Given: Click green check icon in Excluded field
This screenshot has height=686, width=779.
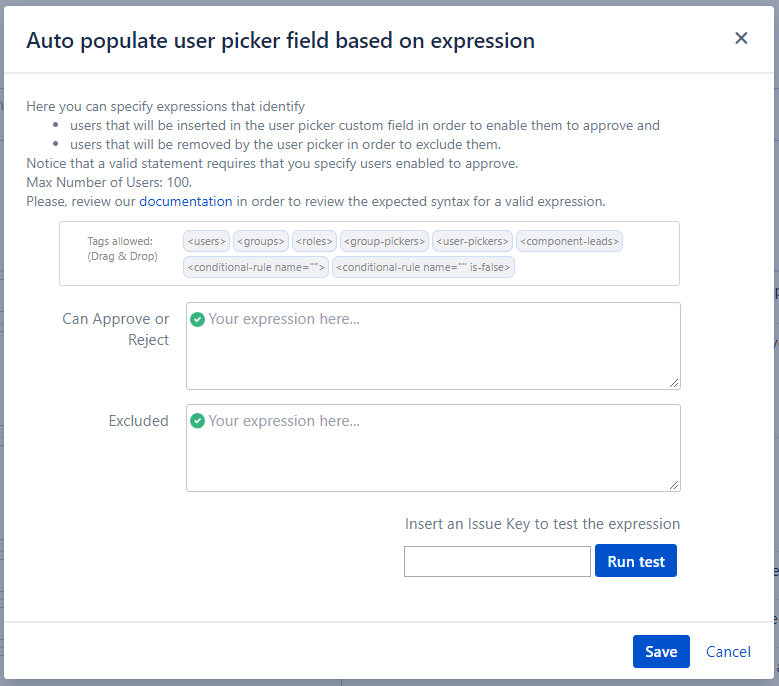Looking at the screenshot, I should coord(198,421).
